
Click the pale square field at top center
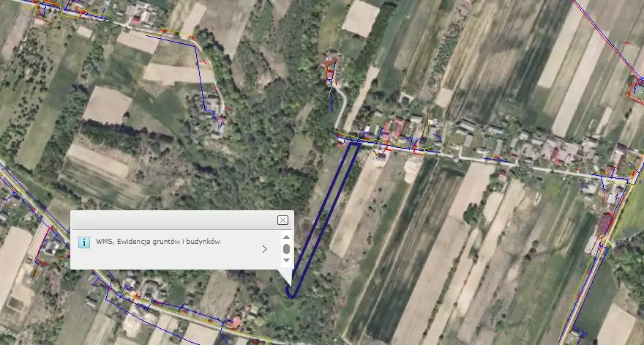point(361,18)
